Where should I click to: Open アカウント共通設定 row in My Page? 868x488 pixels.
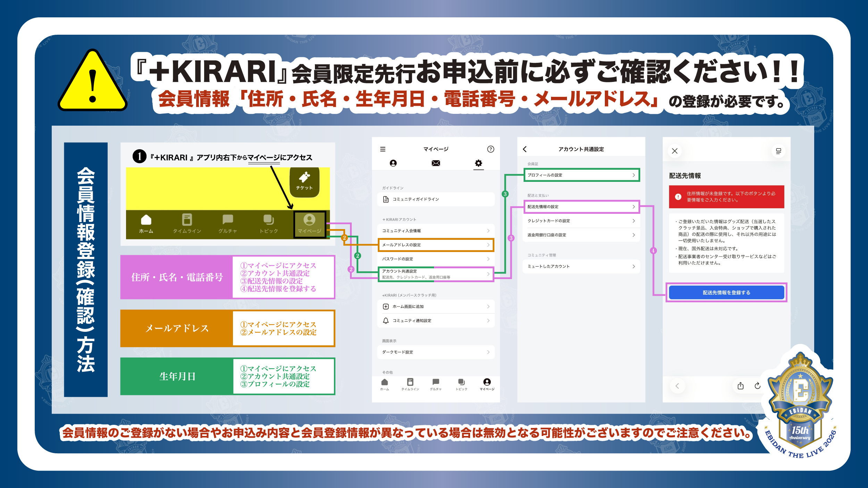(436, 274)
